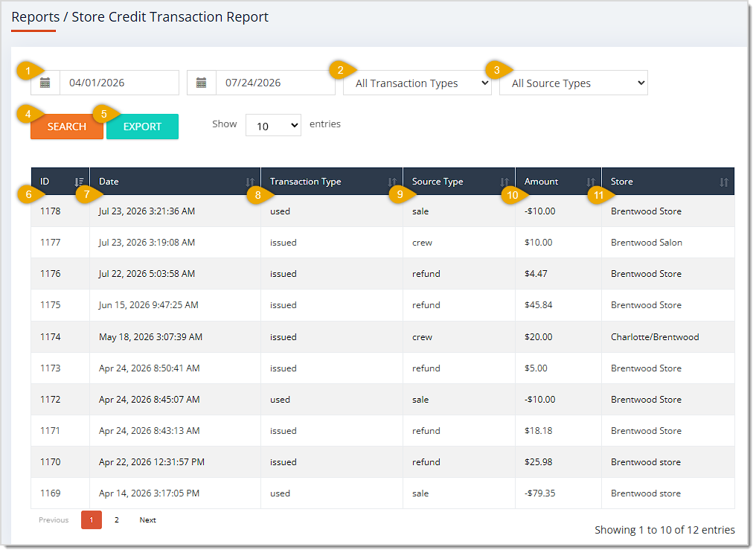Open All Transaction Types dropdown
The height and width of the screenshot is (553, 756).
coord(417,83)
